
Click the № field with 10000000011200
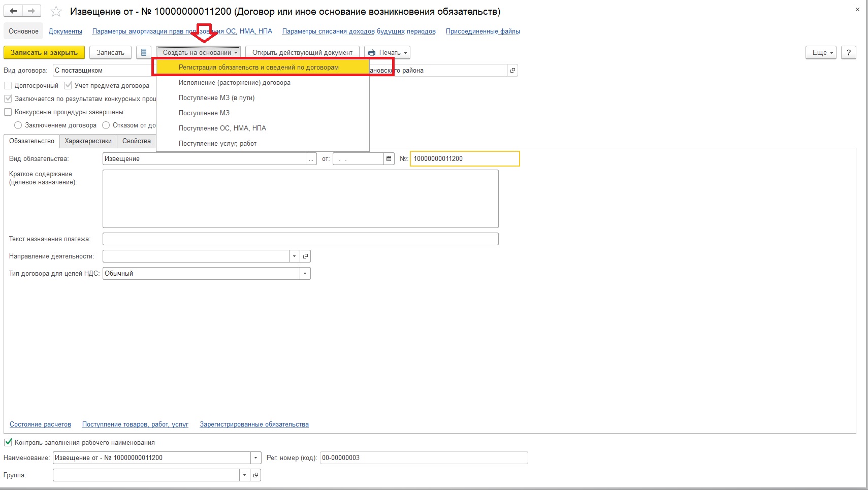coord(465,159)
